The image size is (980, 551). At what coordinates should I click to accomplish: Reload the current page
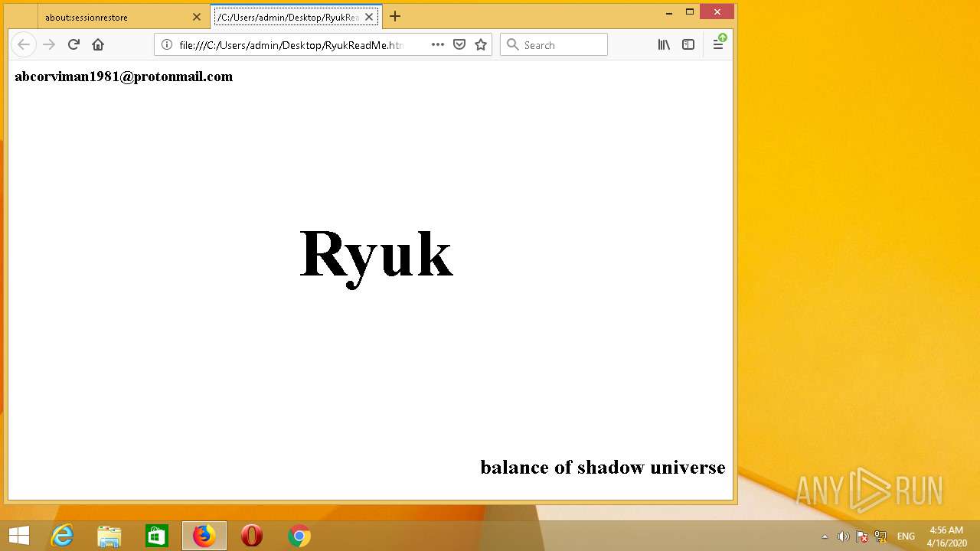pos(73,44)
